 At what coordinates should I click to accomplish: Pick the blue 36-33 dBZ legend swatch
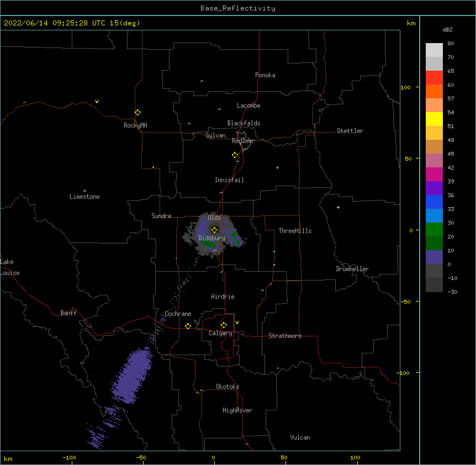click(434, 202)
